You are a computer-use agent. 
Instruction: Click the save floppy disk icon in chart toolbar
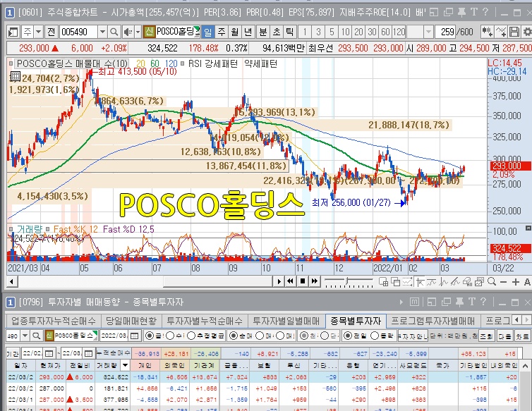point(514,32)
